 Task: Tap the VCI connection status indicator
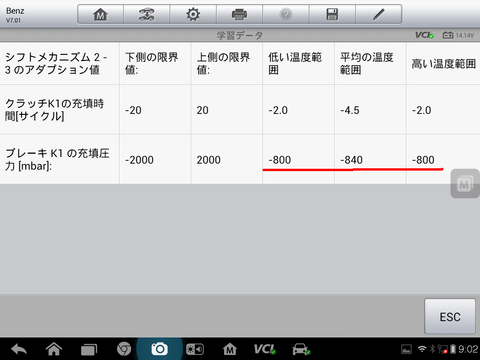pos(424,35)
